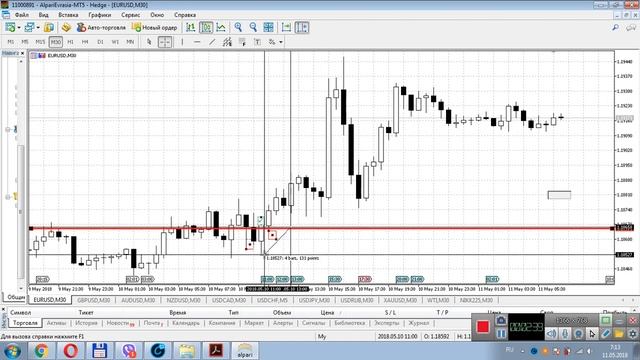Click the Авто-торговля auto-trading button
Image resolution: width=640 pixels, height=360 pixels.
click(101, 27)
